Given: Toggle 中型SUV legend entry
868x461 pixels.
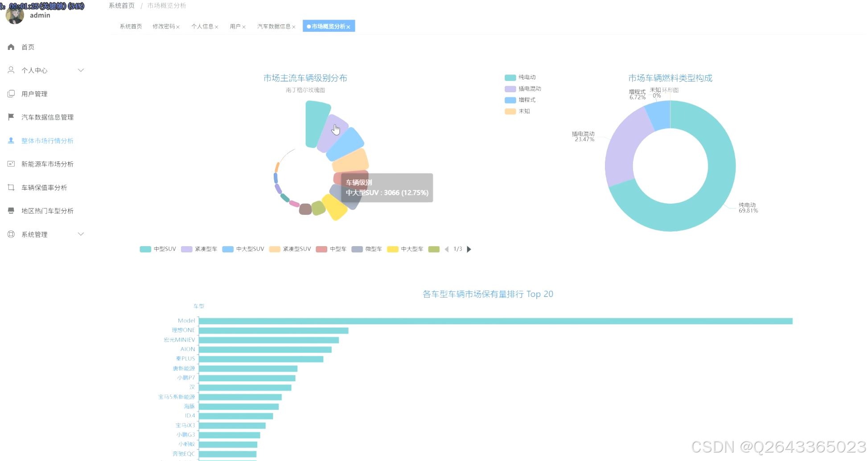Looking at the screenshot, I should coord(158,249).
